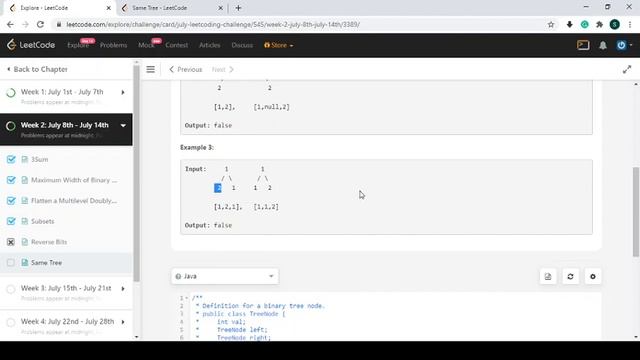Tick the Same Tree checkbox
Viewport: 640px width, 360px height.
[x=11, y=262]
